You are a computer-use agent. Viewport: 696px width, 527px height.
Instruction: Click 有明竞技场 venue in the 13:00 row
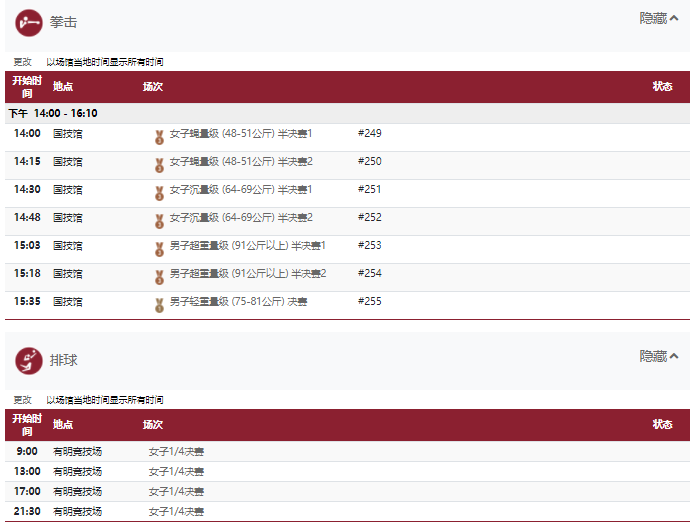coord(78,472)
